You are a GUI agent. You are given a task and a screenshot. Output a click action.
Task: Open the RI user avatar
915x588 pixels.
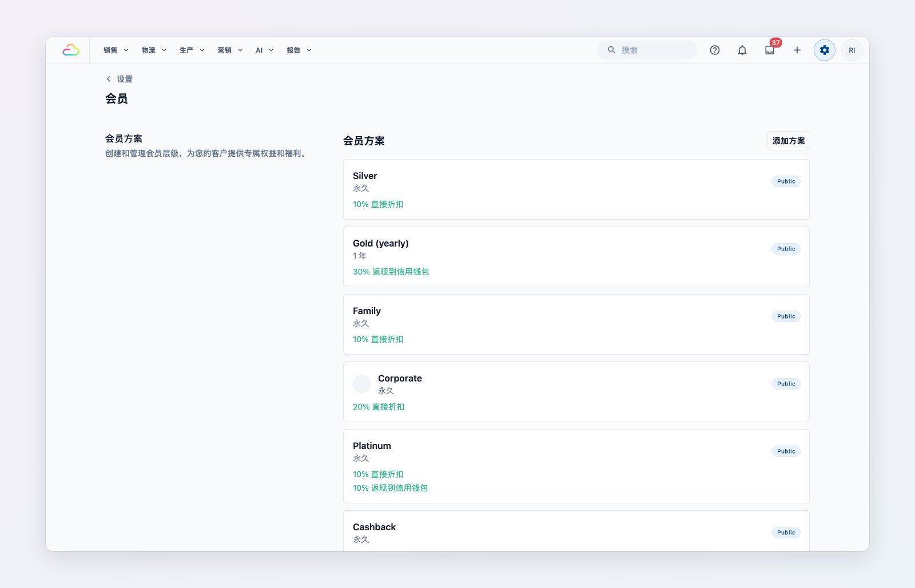pos(852,50)
